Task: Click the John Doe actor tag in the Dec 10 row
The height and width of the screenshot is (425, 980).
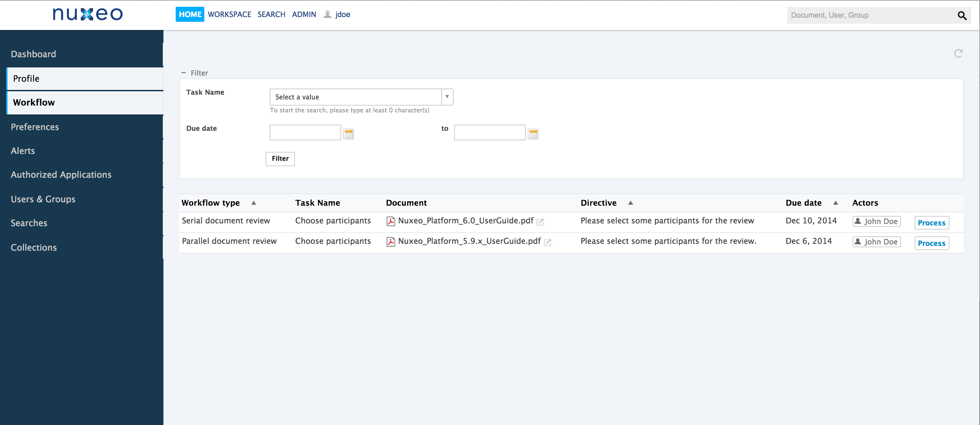Action: 876,221
